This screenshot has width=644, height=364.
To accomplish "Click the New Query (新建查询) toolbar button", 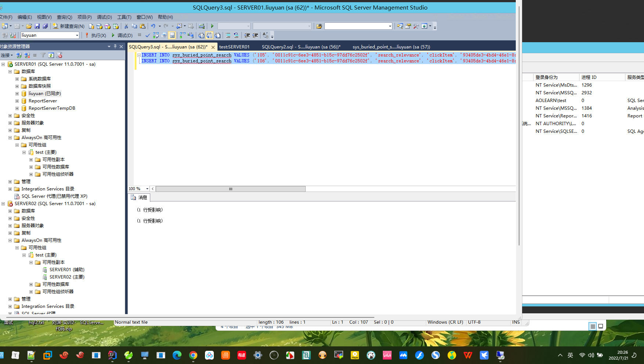I will point(69,26).
